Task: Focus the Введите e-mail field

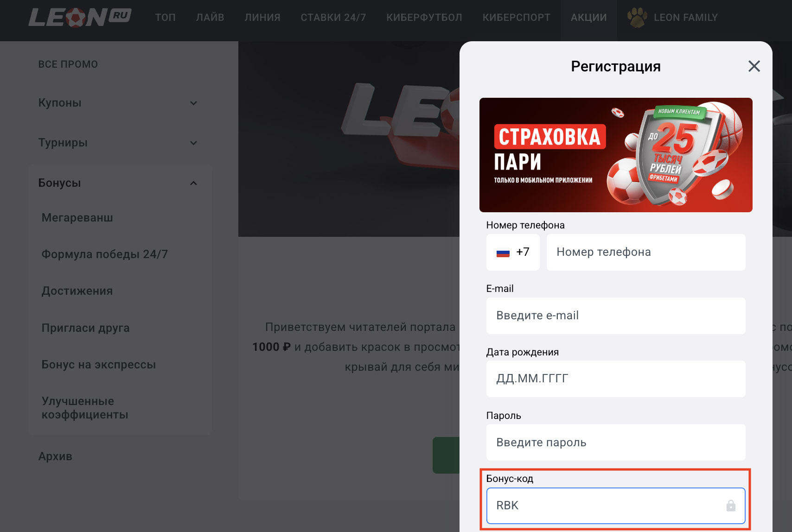Action: [616, 316]
